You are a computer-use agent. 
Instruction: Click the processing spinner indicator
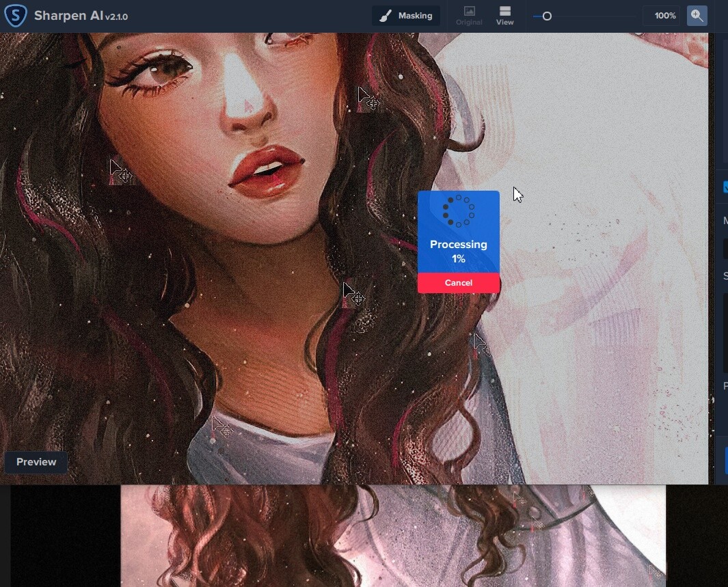coord(459,211)
